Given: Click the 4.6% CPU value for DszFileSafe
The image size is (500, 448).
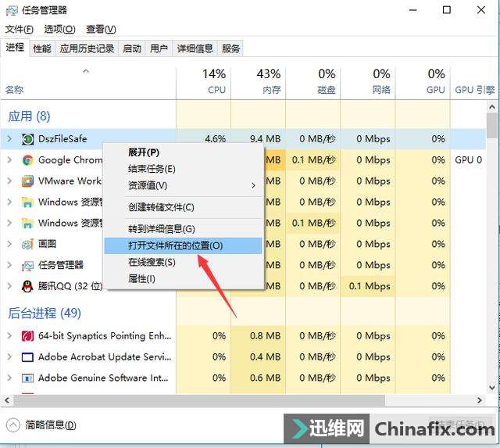Looking at the screenshot, I should click(216, 139).
